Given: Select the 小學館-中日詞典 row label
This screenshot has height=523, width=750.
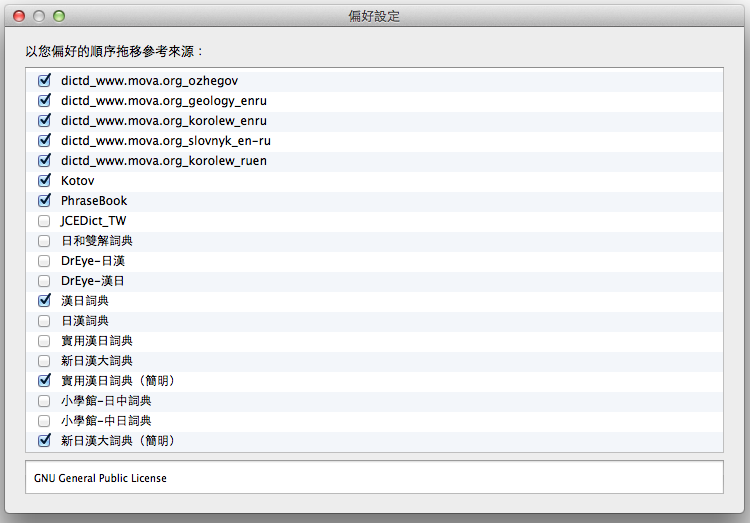Looking at the screenshot, I should coord(106,421).
